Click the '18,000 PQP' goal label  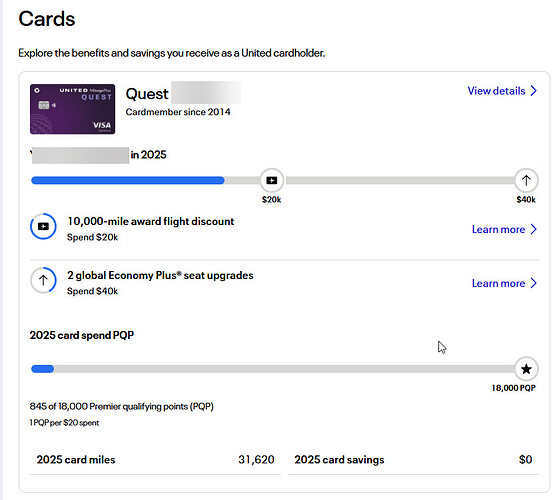[514, 388]
